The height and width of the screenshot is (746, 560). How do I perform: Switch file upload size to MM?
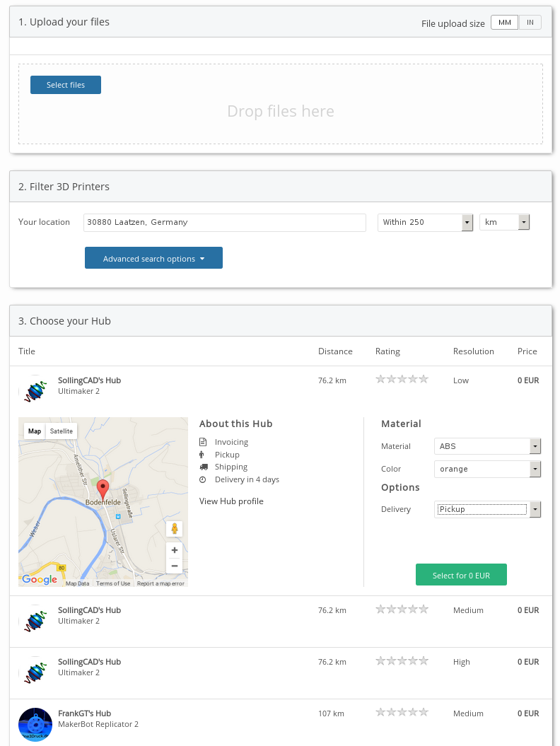point(504,23)
